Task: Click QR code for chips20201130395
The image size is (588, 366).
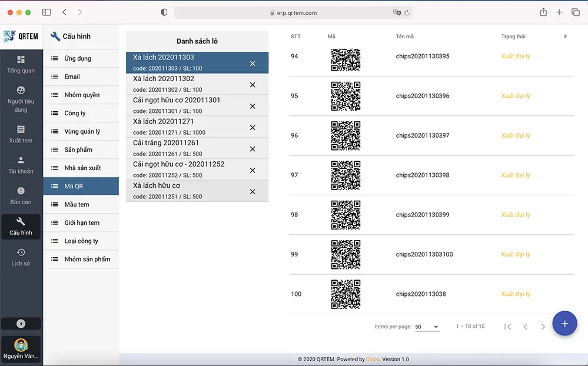Action: click(346, 60)
